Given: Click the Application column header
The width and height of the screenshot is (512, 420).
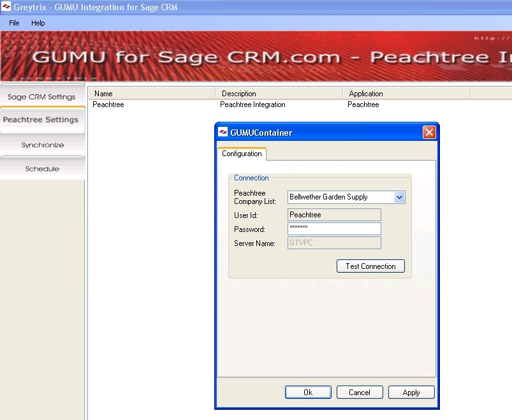Looking at the screenshot, I should pyautogui.click(x=407, y=94).
